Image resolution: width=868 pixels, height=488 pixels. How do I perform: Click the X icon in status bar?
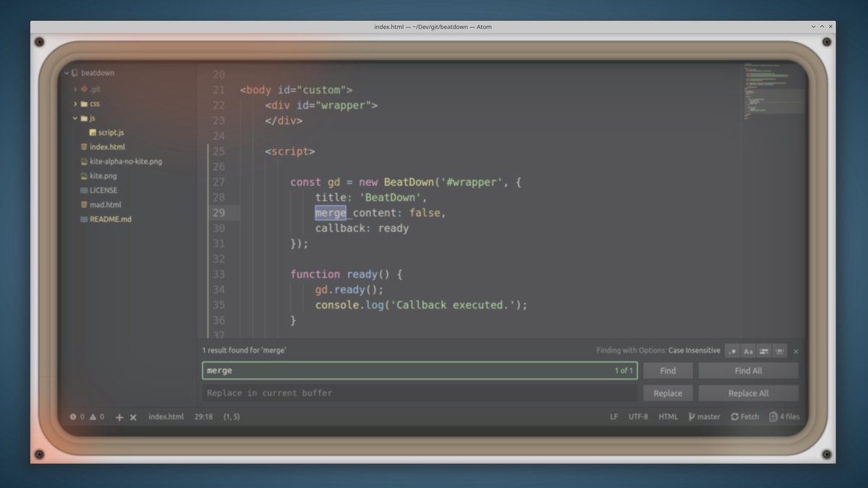(x=133, y=417)
